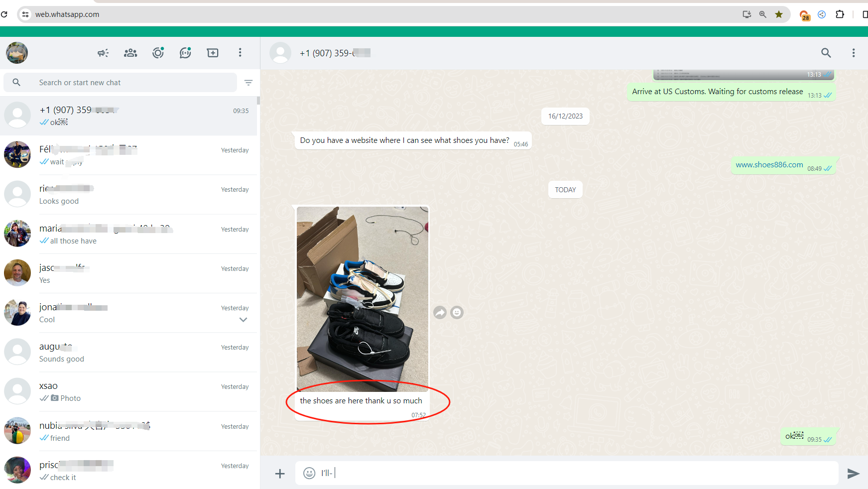React to the shoe photo with emoji
The image size is (868, 489).
(x=457, y=312)
